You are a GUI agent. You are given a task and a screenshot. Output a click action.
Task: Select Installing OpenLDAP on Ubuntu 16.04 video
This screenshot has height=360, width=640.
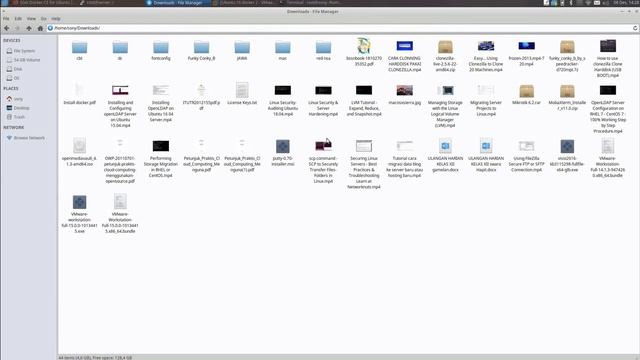[x=161, y=103]
